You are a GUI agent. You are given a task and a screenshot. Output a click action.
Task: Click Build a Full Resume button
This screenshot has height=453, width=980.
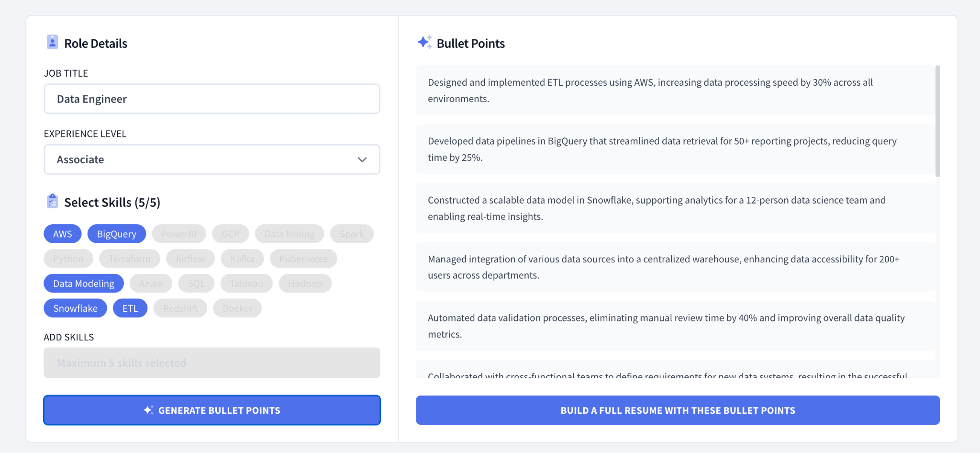(678, 410)
